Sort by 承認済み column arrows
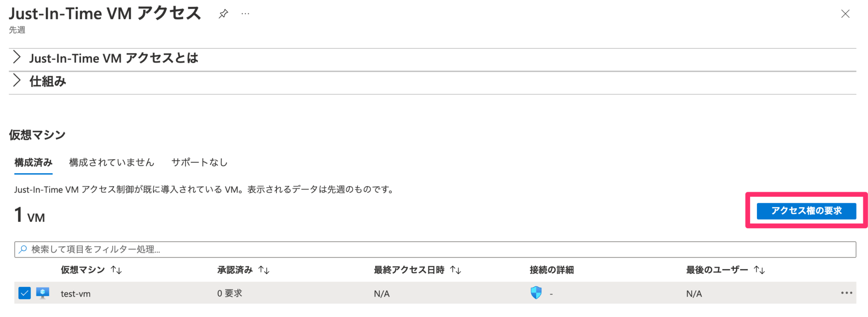Image resolution: width=868 pixels, height=317 pixels. coord(263,269)
